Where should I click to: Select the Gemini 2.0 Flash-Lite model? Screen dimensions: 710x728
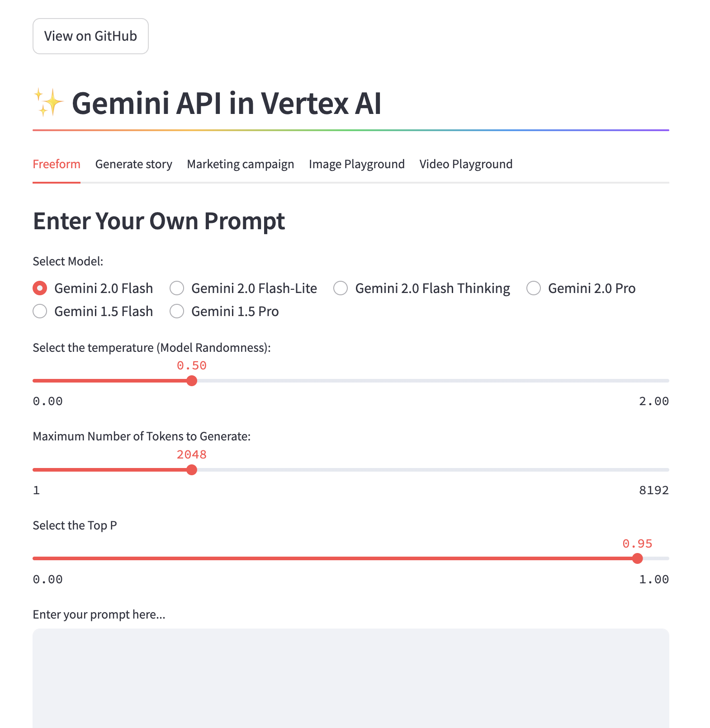point(176,288)
